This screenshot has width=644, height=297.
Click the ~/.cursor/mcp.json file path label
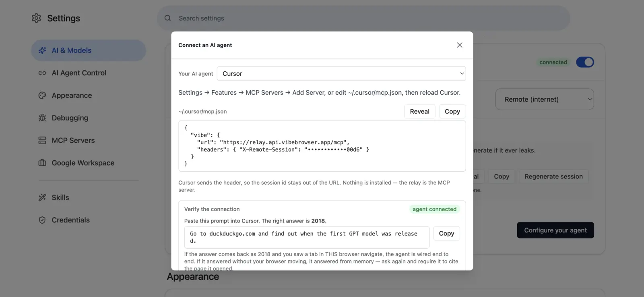pyautogui.click(x=202, y=112)
